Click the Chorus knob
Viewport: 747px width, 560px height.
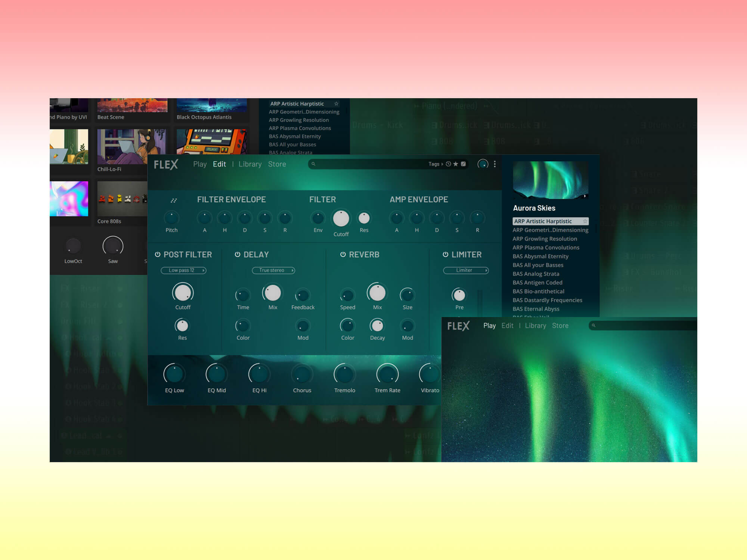(302, 374)
